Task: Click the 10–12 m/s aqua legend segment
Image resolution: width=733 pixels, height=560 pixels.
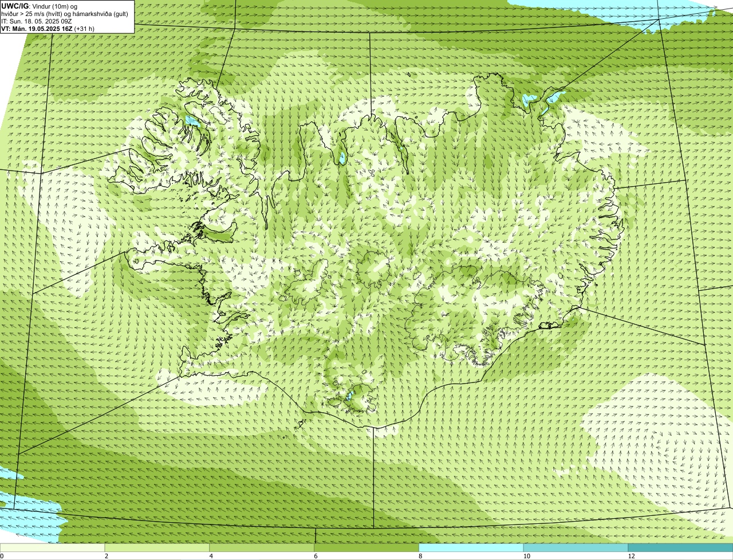Action: [576, 548]
